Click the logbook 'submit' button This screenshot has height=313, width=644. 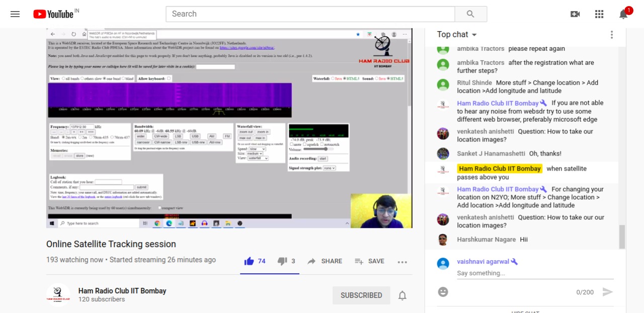tap(141, 187)
